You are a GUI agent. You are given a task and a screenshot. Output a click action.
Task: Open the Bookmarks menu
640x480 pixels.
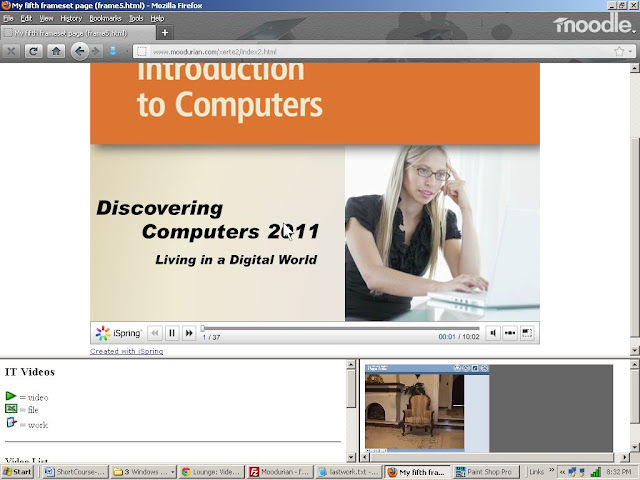tap(105, 18)
